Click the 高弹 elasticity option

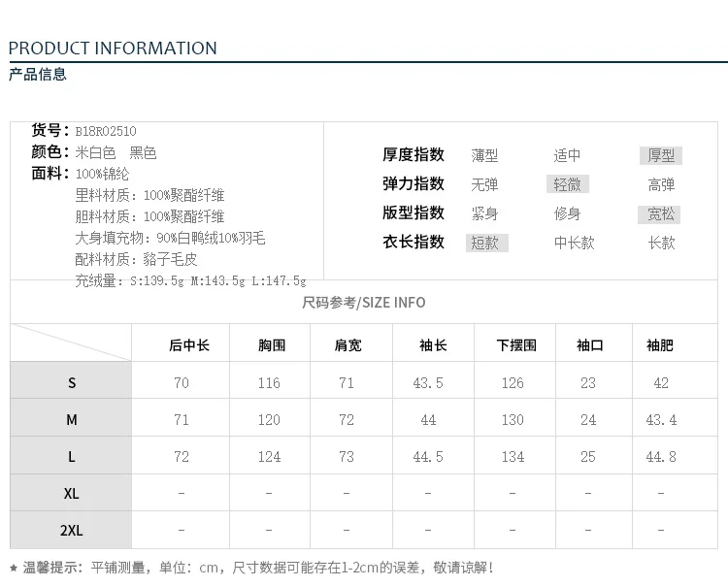(661, 184)
